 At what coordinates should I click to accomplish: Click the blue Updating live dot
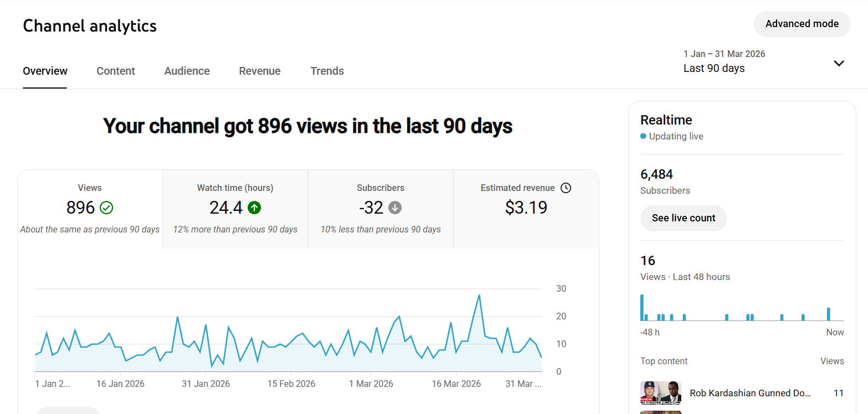coord(643,136)
